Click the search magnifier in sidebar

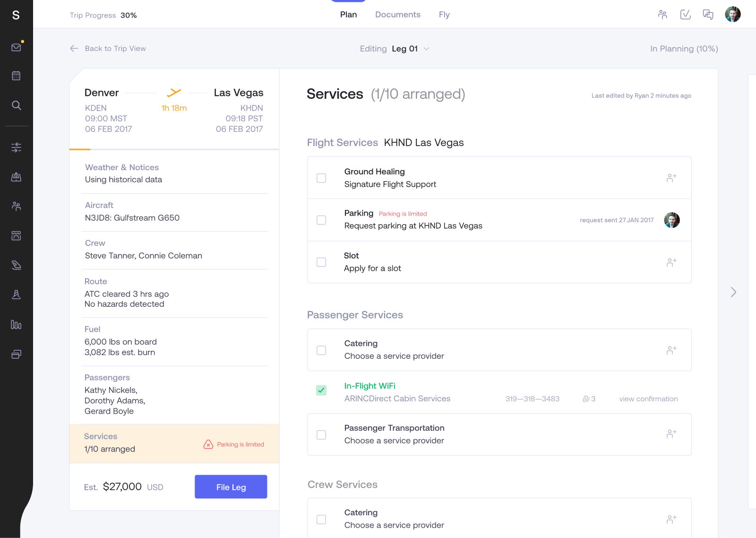tap(16, 105)
